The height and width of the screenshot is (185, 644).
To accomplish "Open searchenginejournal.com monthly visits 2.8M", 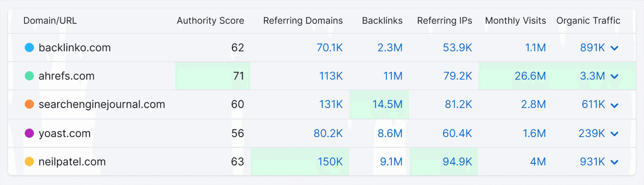I will pyautogui.click(x=534, y=104).
